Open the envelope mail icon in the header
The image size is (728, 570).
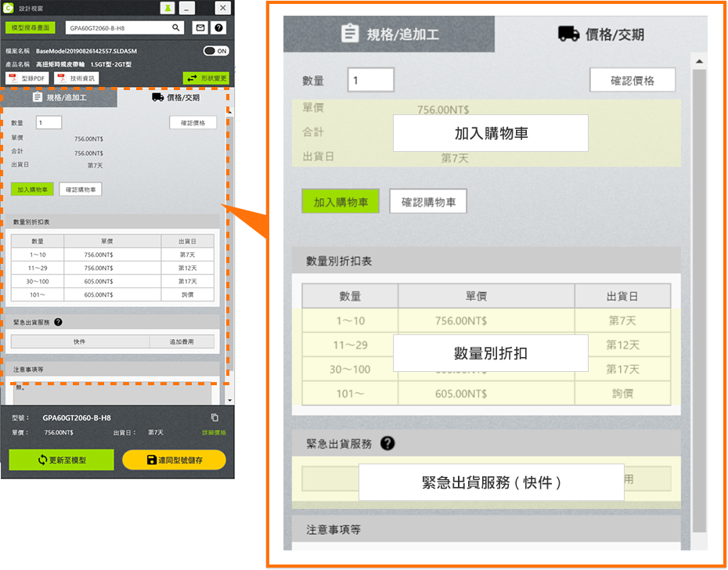[200, 27]
